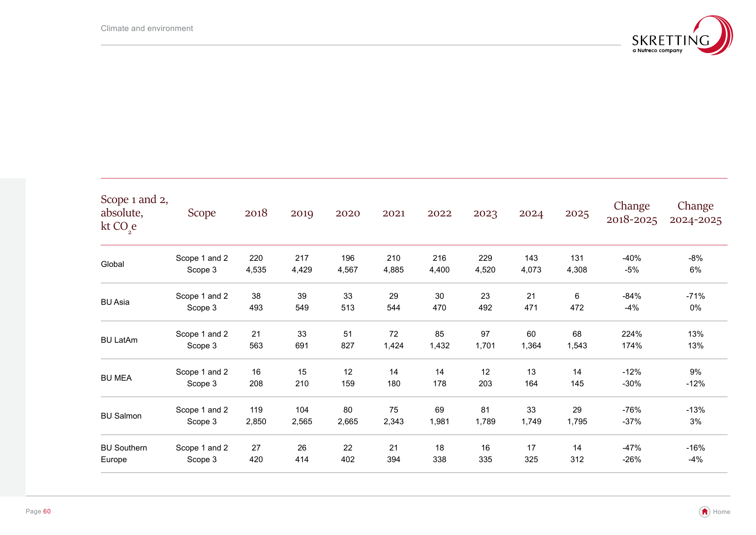Select the 'Change 2018-2025' column header
This screenshot has height=535, width=756.
click(x=632, y=213)
